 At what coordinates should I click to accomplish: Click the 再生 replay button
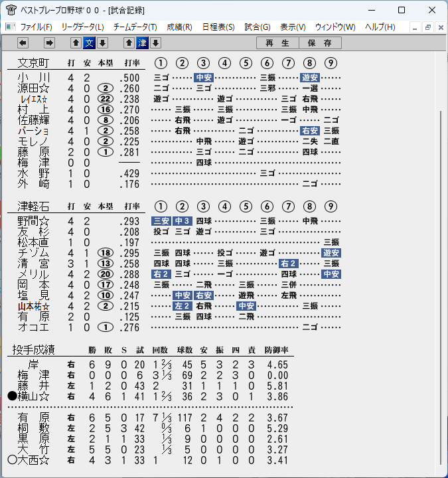pyautogui.click(x=277, y=43)
